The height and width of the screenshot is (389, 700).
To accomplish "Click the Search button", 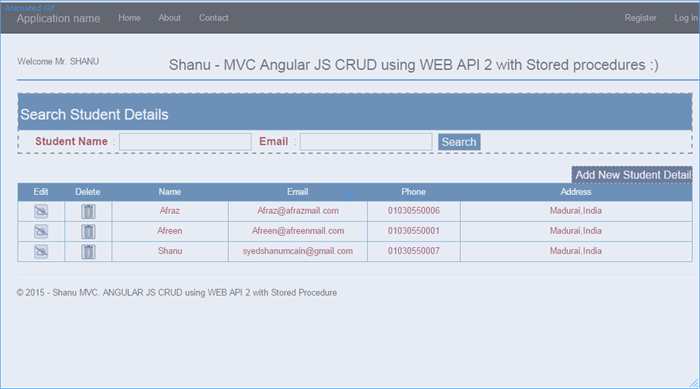I will tap(459, 142).
